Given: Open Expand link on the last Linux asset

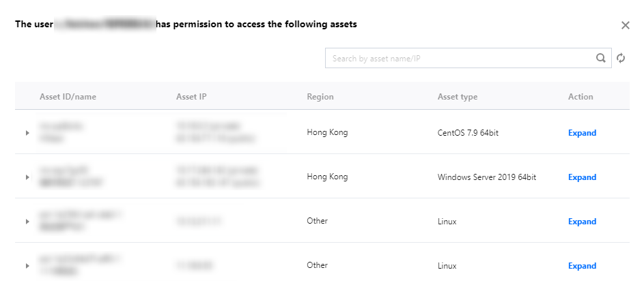Looking at the screenshot, I should pyautogui.click(x=582, y=266).
